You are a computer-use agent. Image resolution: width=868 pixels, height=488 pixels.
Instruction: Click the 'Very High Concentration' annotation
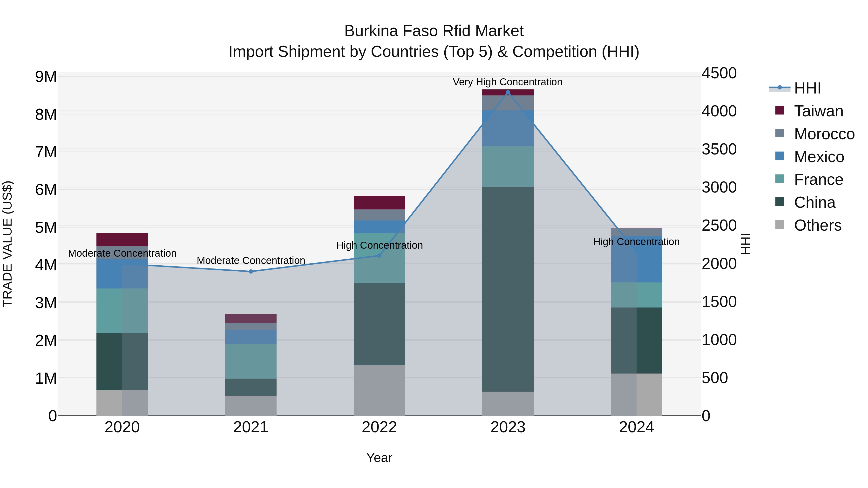coord(508,82)
